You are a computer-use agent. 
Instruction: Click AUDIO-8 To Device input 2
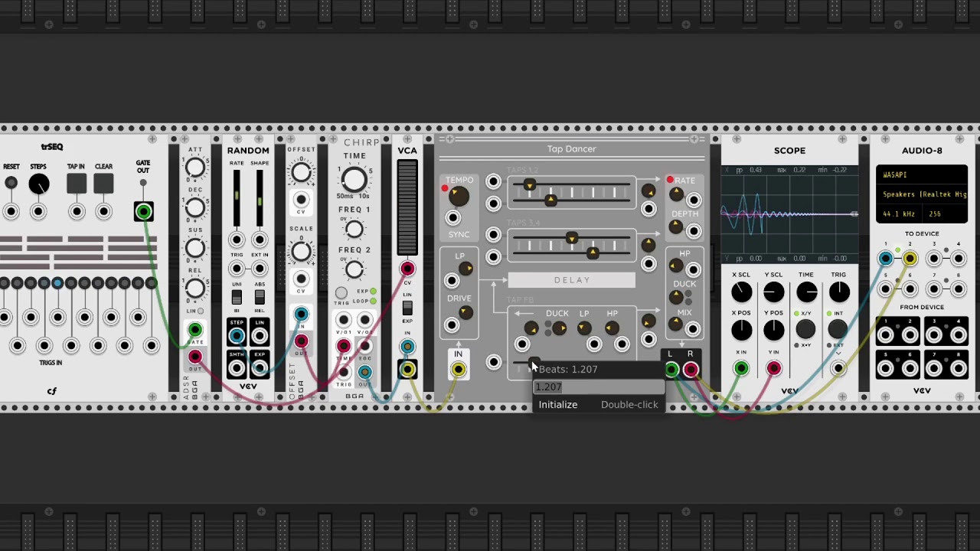pos(910,259)
